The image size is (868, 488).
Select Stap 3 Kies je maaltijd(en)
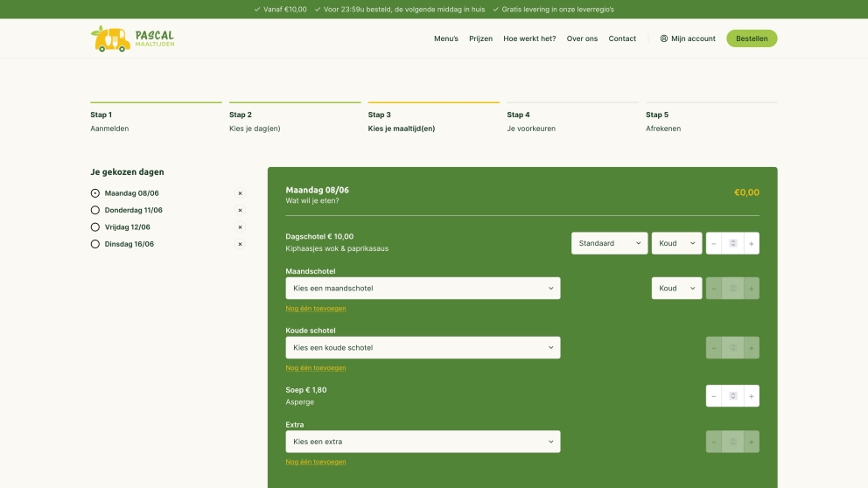click(434, 118)
